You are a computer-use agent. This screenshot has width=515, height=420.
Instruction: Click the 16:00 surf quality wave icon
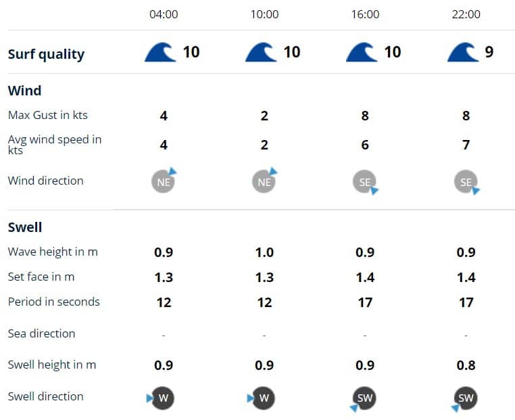click(x=362, y=52)
